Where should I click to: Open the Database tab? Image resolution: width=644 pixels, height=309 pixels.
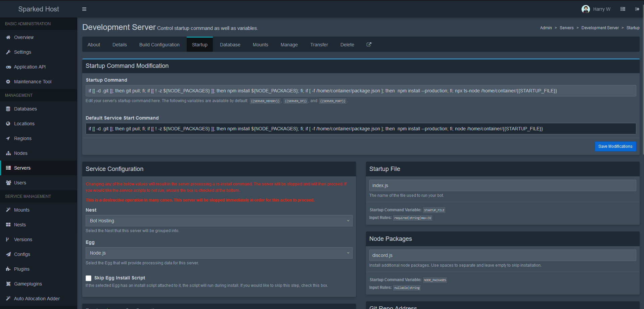(230, 45)
